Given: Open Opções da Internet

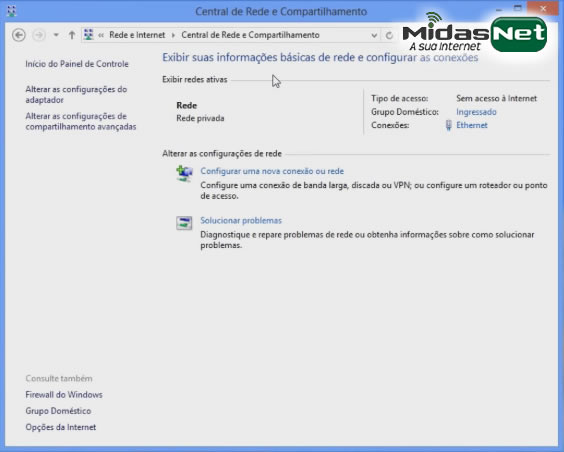Looking at the screenshot, I should coord(61,427).
